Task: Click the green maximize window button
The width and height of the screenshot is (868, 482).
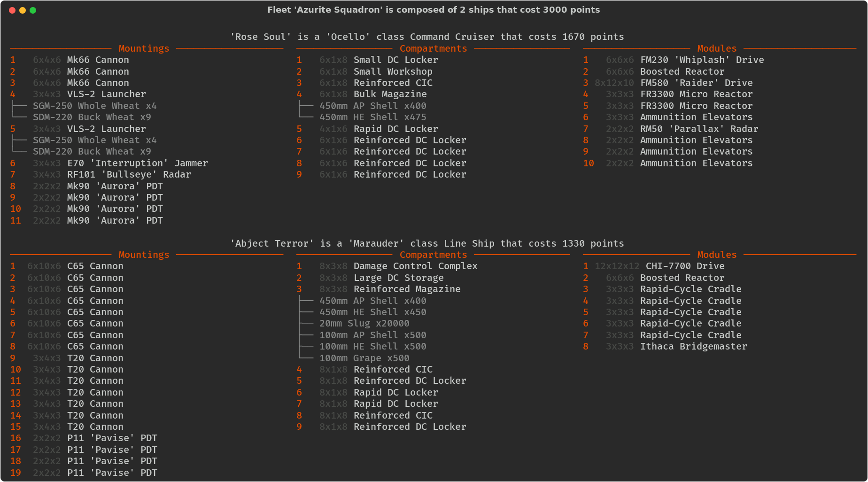Action: (33, 10)
